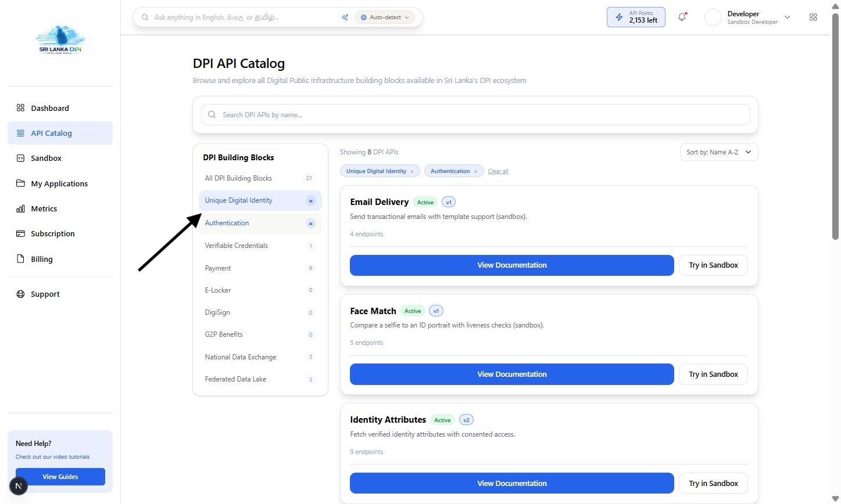Open the Sort by Name A-Z dropdown
Screen dimensions: 841x504
tap(719, 152)
